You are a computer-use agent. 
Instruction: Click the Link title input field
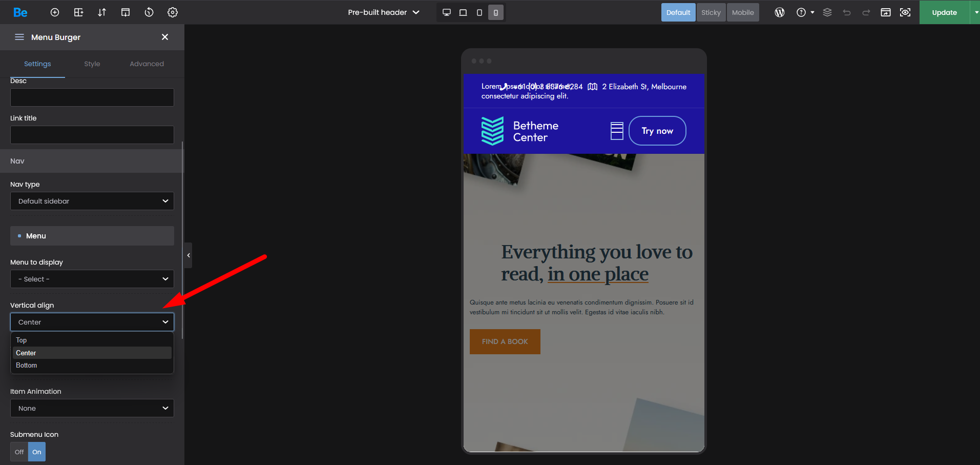92,135
